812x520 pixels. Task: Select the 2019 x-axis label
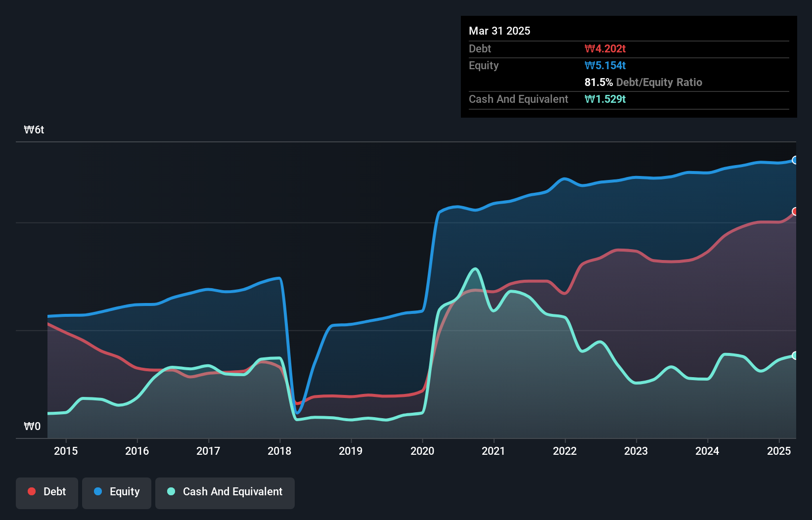351,451
